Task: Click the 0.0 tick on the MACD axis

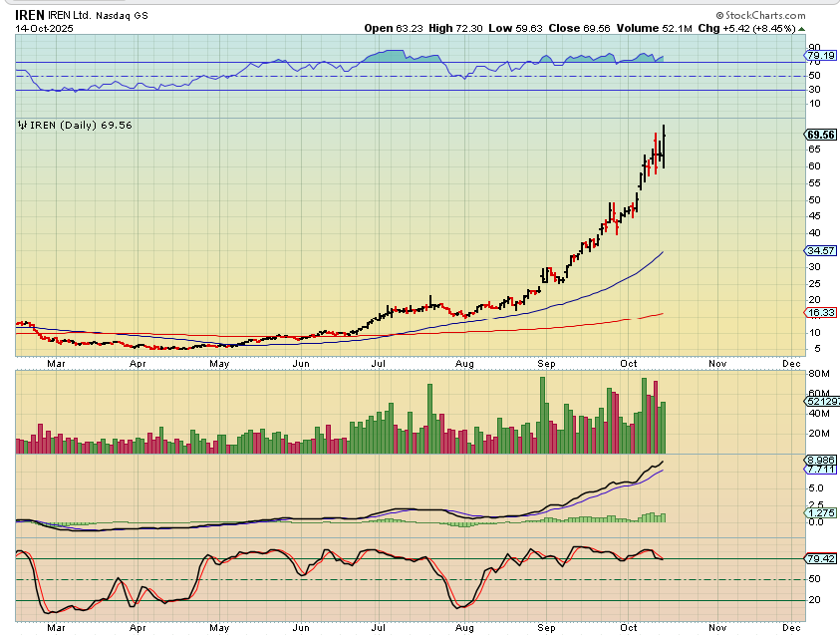Action: tap(816, 522)
